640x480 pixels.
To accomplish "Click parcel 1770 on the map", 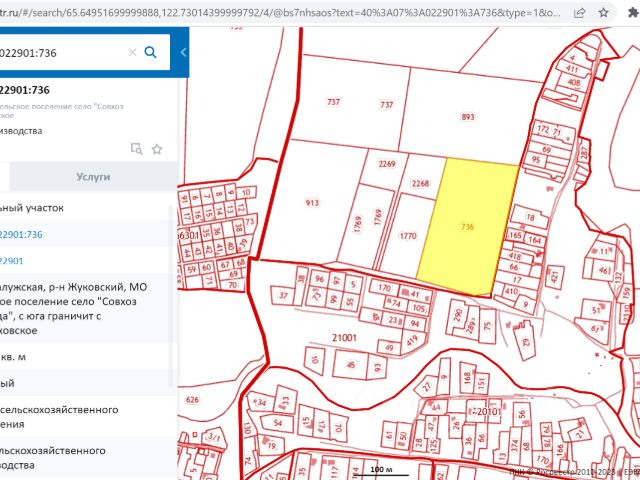I will click(x=406, y=237).
